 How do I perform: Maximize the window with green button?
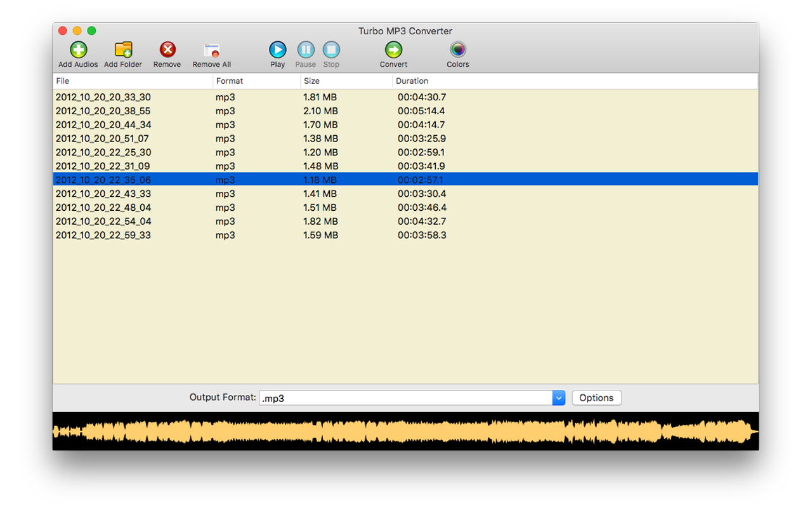[92, 31]
